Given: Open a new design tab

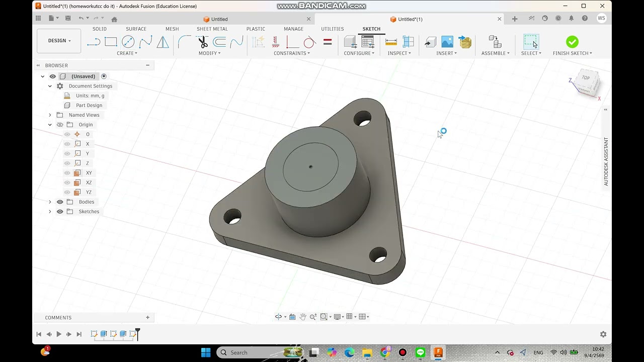Looking at the screenshot, I should [514, 19].
